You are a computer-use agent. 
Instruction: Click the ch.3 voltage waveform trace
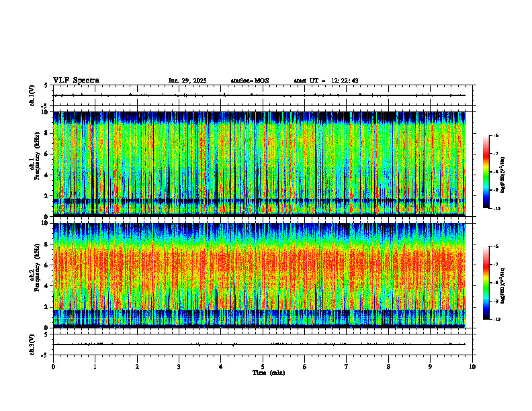[259, 345]
